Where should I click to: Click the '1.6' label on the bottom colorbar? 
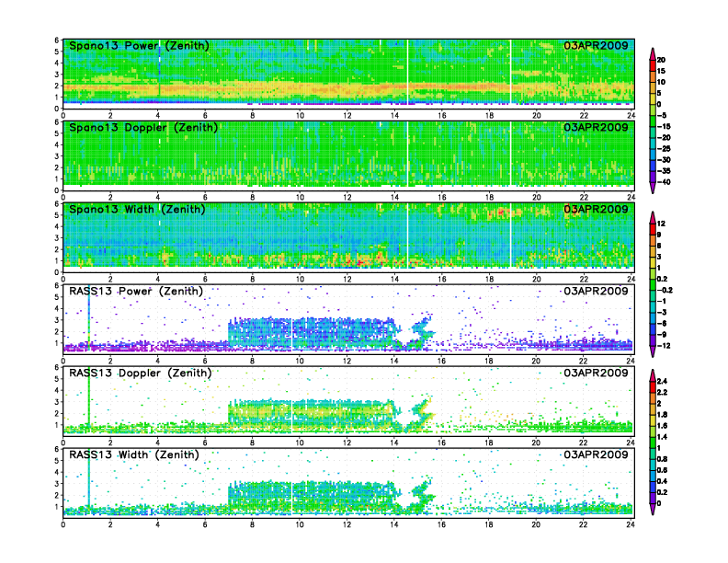(662, 426)
